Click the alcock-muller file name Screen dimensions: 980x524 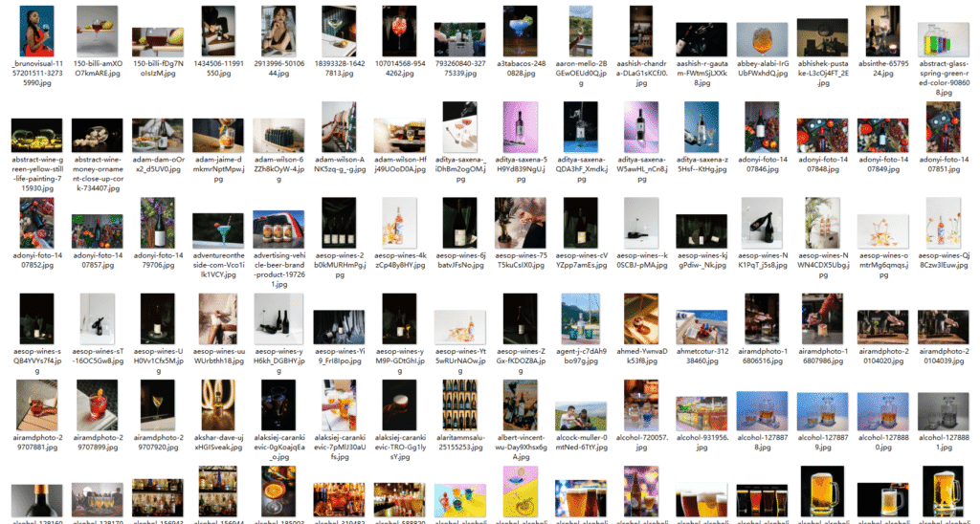[581, 443]
